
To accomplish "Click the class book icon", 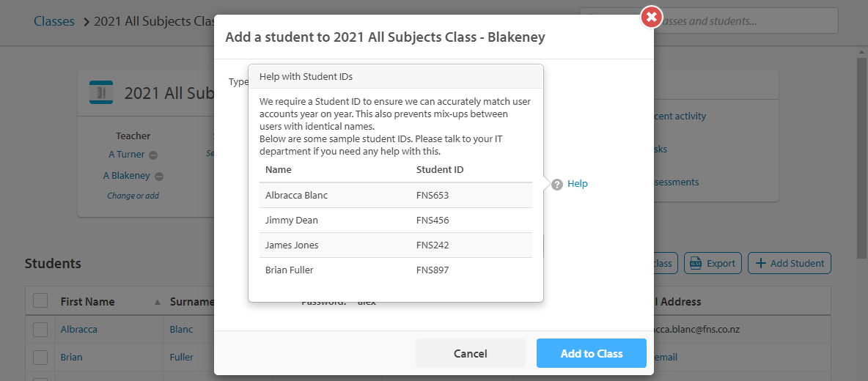I will (101, 92).
